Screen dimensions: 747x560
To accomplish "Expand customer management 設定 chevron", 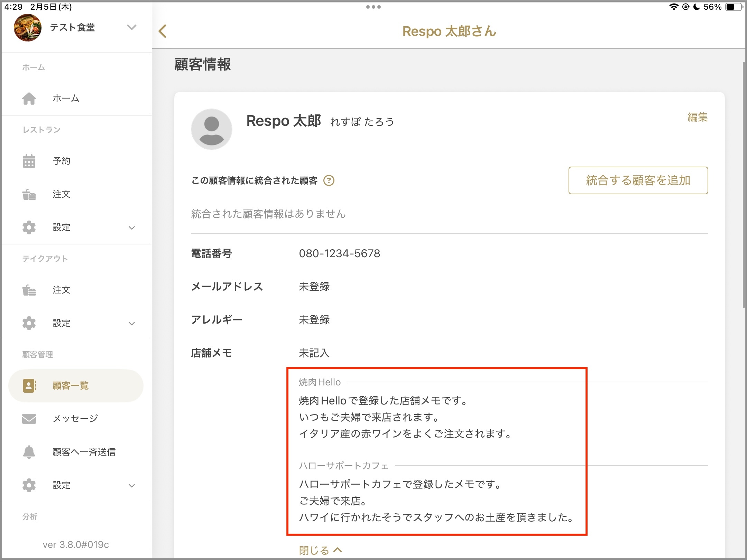I will click(x=131, y=486).
